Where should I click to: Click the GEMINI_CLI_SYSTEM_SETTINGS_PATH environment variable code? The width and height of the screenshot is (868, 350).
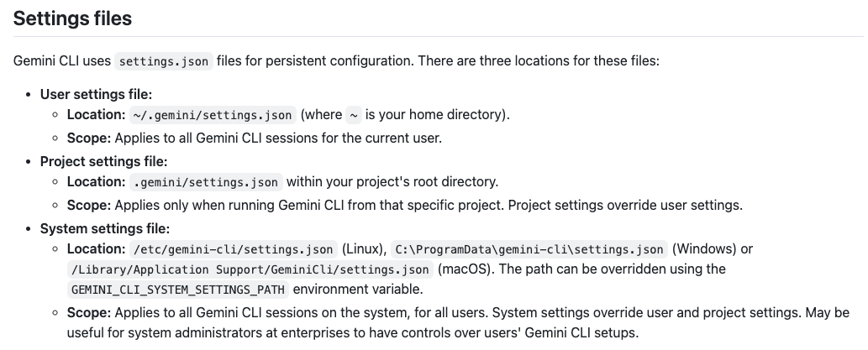[x=178, y=290]
